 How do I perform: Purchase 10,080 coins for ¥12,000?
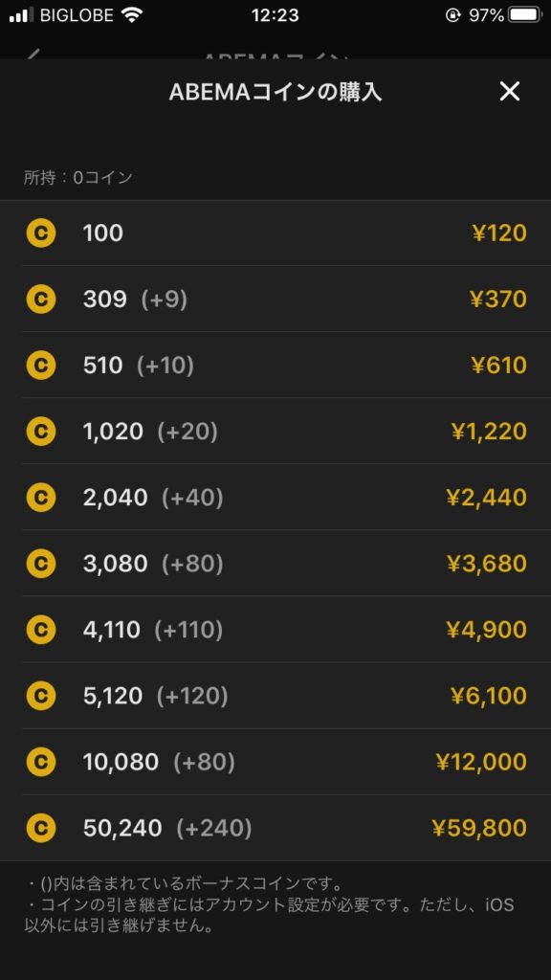[275, 762]
